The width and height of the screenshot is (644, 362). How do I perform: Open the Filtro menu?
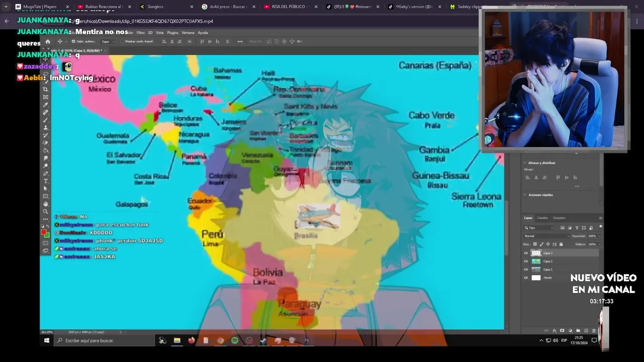coord(140,33)
